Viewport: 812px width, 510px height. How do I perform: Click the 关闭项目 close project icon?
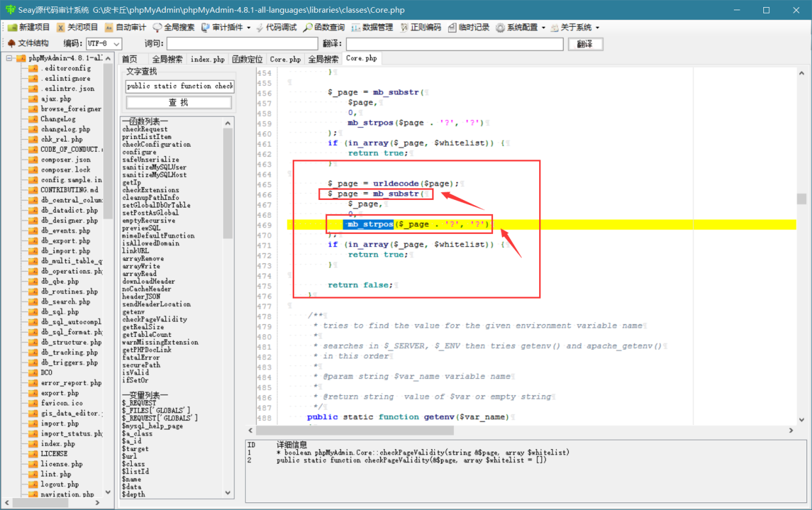[60, 28]
